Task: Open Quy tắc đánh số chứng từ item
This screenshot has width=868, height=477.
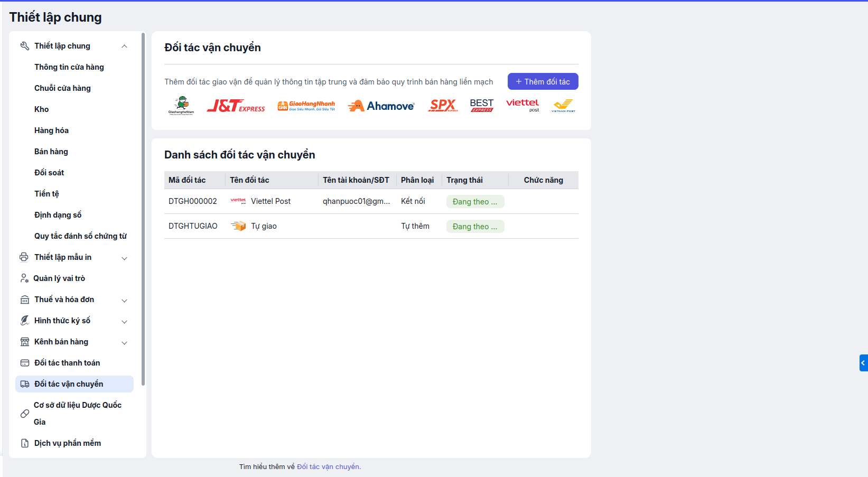Action: (x=80, y=236)
